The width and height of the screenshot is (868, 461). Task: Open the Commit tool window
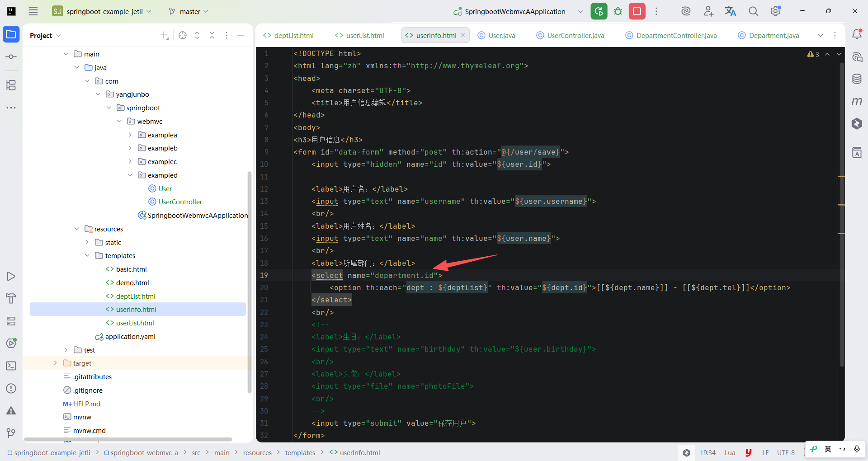[x=11, y=57]
